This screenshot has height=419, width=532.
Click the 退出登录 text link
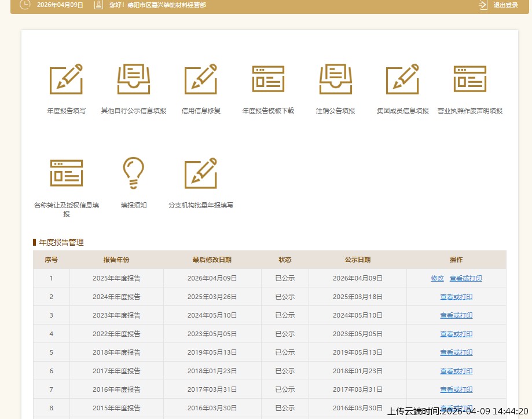pyautogui.click(x=505, y=5)
